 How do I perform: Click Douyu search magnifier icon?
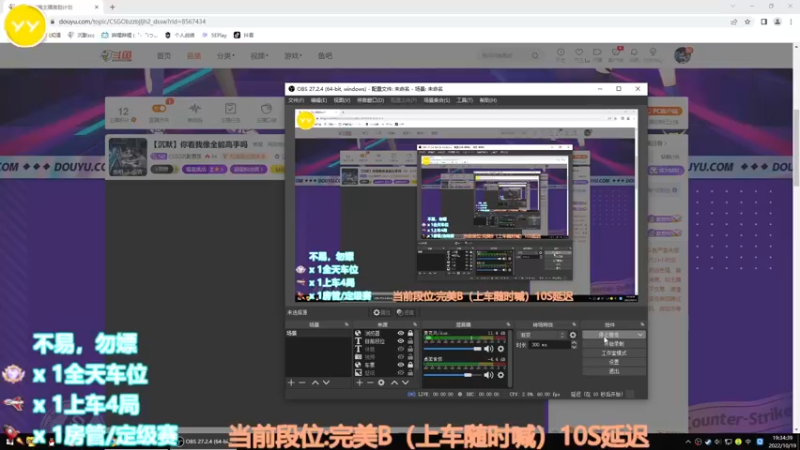point(535,56)
